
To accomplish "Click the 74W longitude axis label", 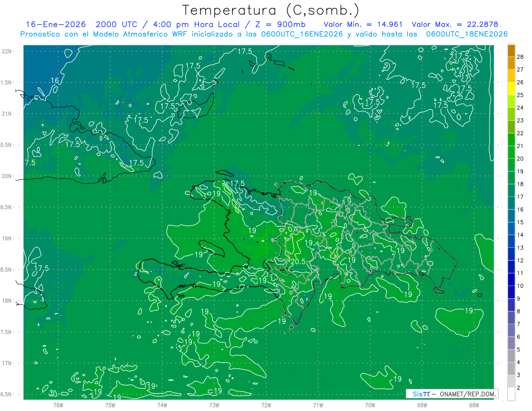I will coord(162,405).
